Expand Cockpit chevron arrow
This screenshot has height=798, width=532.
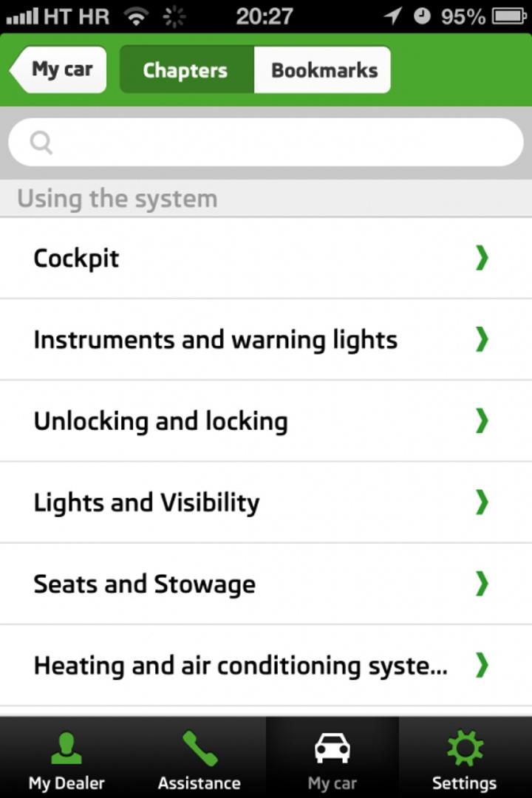point(482,258)
